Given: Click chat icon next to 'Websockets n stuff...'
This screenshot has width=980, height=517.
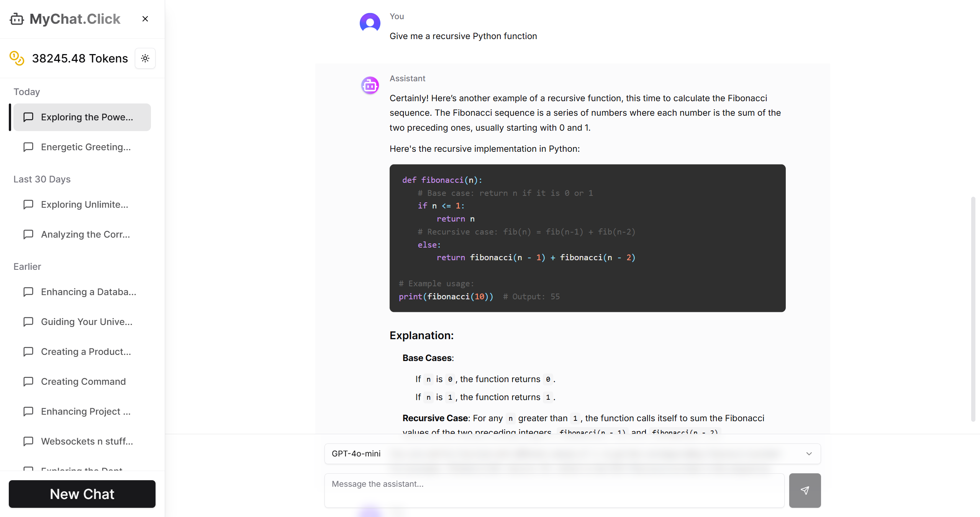Looking at the screenshot, I should (28, 442).
